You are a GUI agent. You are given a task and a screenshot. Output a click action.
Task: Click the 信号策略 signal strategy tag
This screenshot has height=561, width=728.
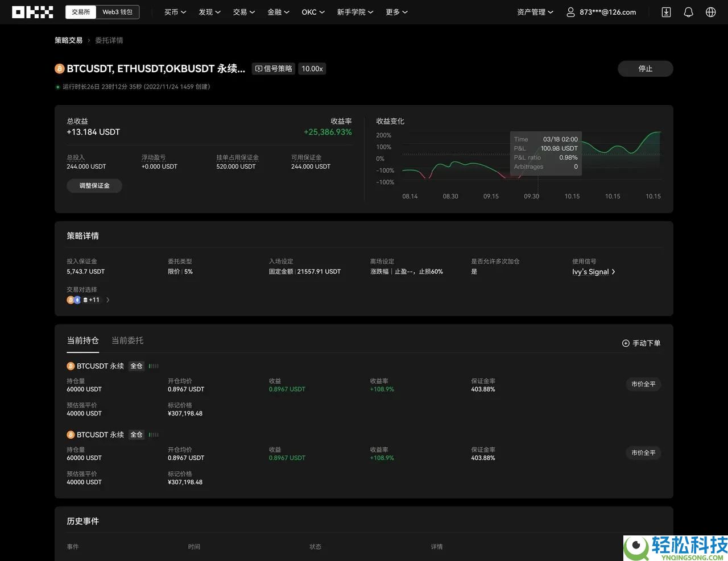274,69
